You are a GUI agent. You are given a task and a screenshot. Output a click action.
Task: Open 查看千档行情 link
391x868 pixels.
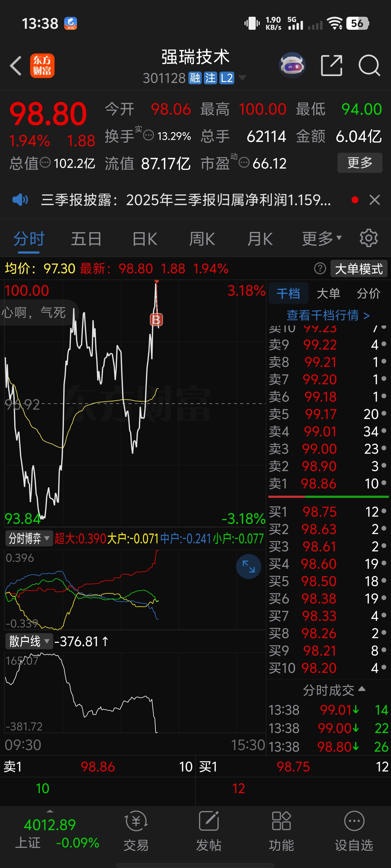[x=328, y=315]
